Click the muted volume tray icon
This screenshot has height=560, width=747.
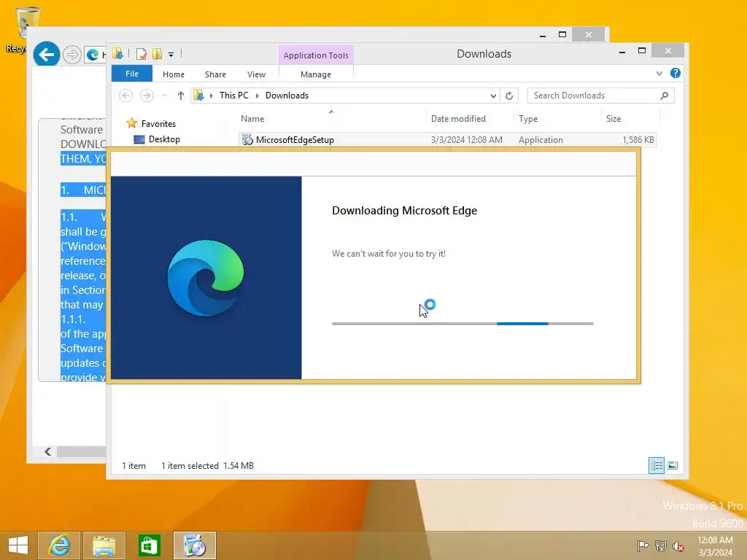678,545
